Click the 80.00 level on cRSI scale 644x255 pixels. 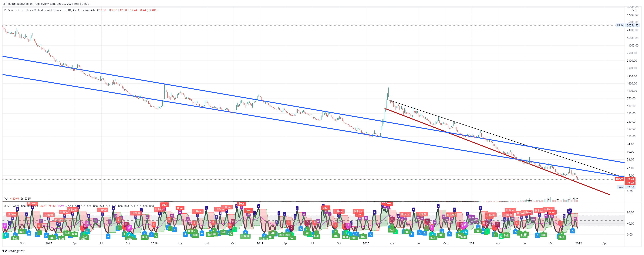coord(630,212)
